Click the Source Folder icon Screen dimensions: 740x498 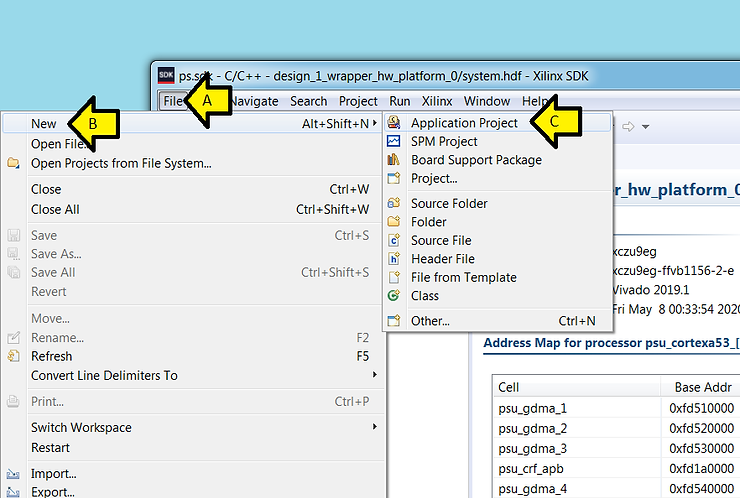coord(393,203)
